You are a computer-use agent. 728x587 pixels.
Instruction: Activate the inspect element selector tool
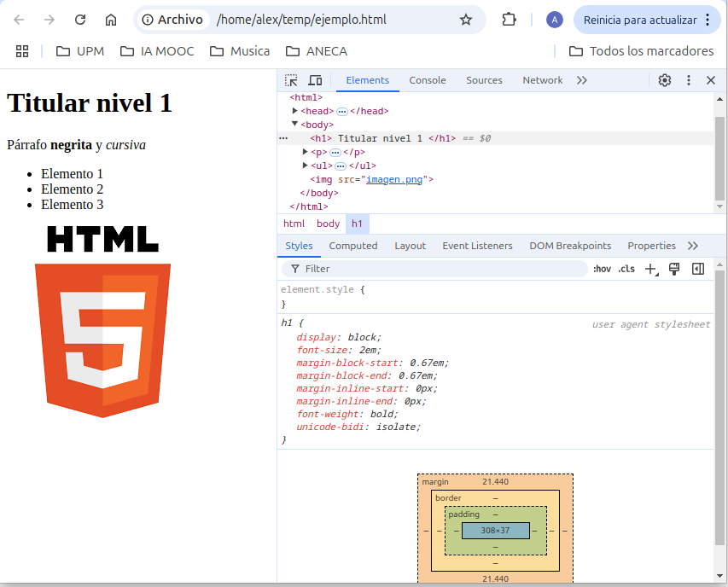pos(291,80)
